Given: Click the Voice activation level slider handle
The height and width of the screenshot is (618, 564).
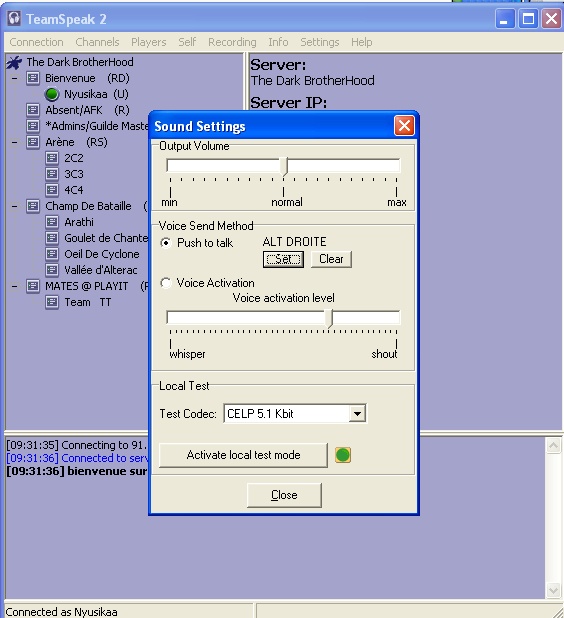Looking at the screenshot, I should tap(330, 318).
